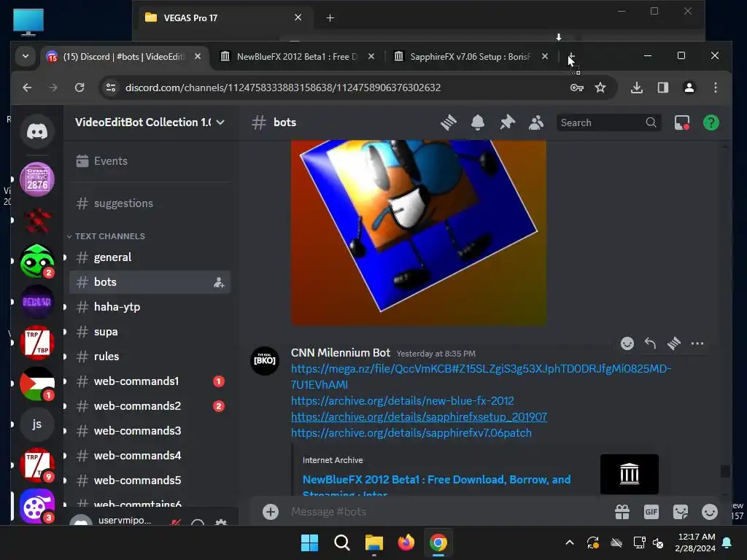Image resolution: width=747 pixels, height=560 pixels.
Task: View site information icon in address bar
Action: click(x=111, y=87)
